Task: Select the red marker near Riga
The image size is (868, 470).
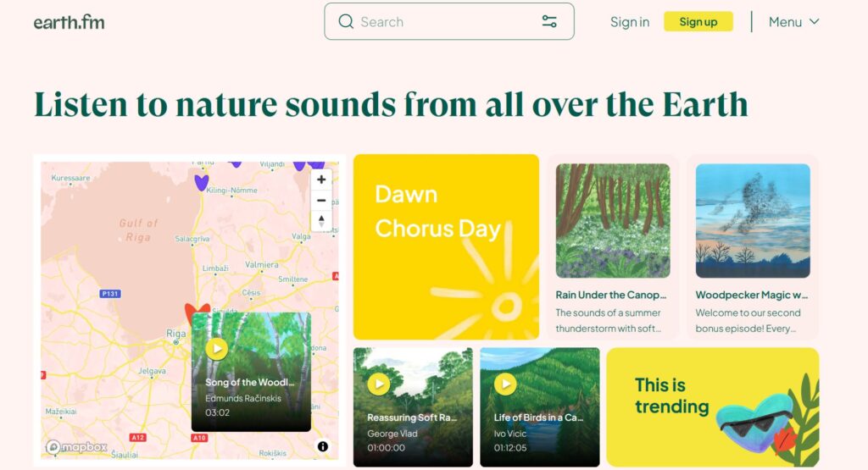Action: click(x=197, y=312)
